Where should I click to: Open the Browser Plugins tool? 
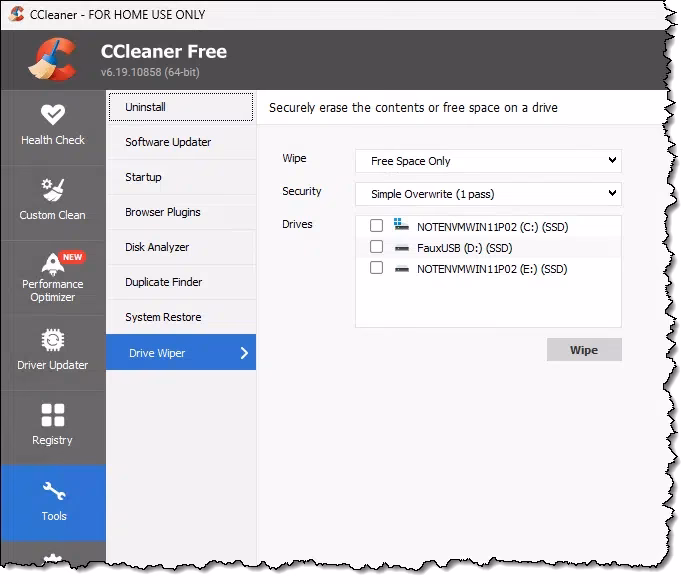[x=181, y=212]
